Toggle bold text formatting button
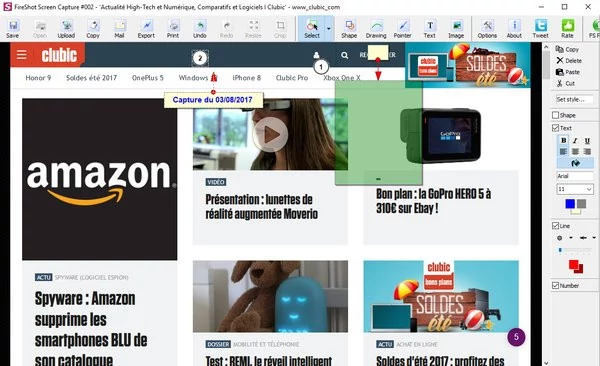This screenshot has height=366, width=600. point(563,141)
